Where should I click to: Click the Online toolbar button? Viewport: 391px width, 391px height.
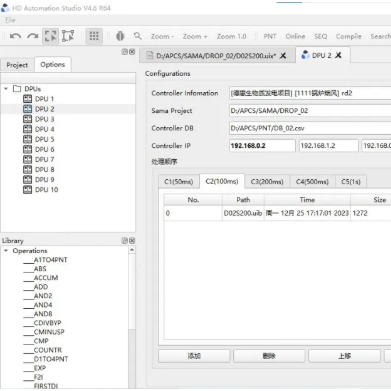pyautogui.click(x=295, y=36)
